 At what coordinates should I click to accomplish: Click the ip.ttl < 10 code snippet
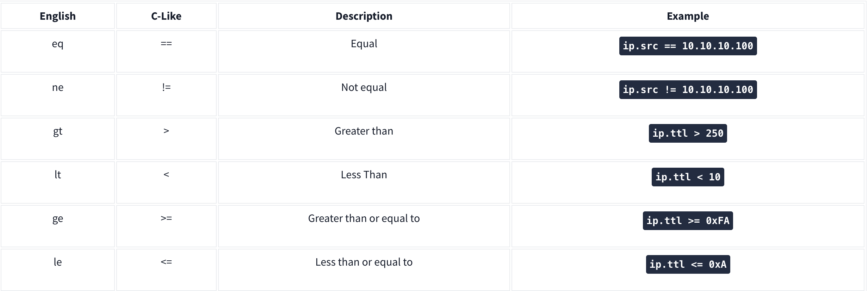(x=688, y=177)
